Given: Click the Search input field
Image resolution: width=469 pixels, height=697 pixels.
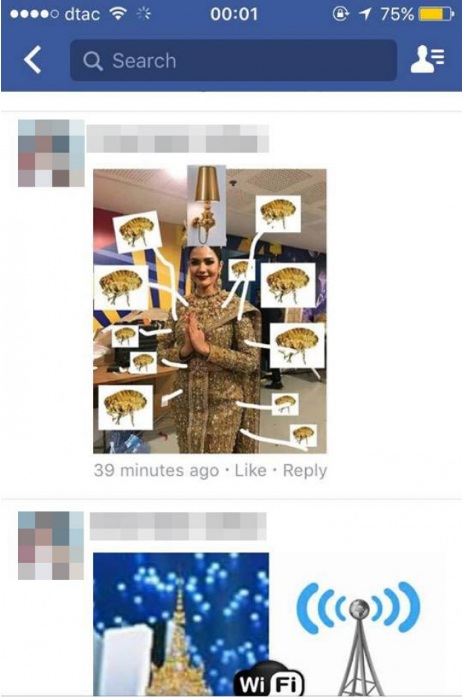Looking at the screenshot, I should tap(233, 60).
